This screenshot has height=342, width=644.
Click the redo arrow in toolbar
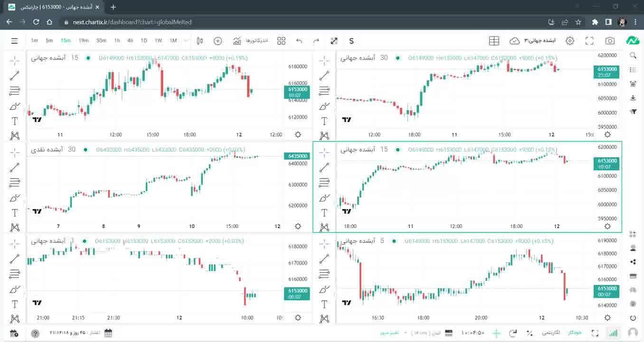[x=316, y=41]
